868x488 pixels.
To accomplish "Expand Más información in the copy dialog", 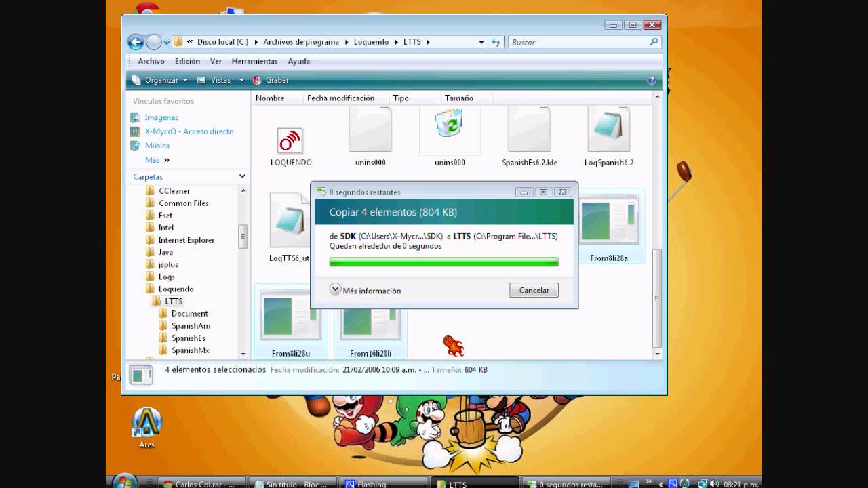I will [x=366, y=290].
